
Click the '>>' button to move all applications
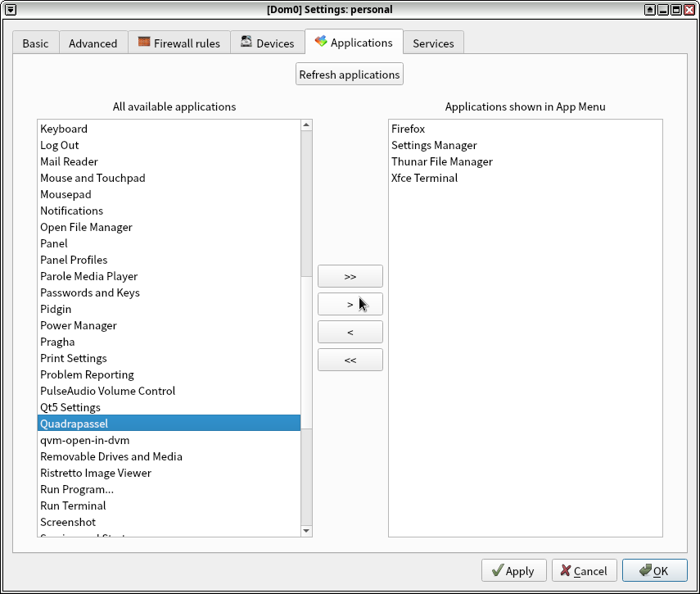point(350,276)
